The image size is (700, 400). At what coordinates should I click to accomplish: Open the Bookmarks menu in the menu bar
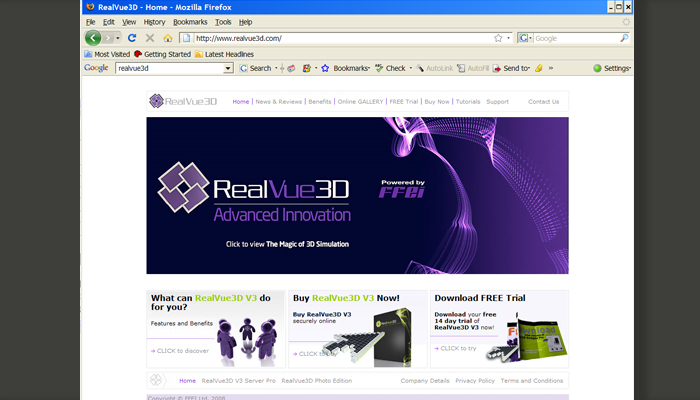pyautogui.click(x=190, y=22)
